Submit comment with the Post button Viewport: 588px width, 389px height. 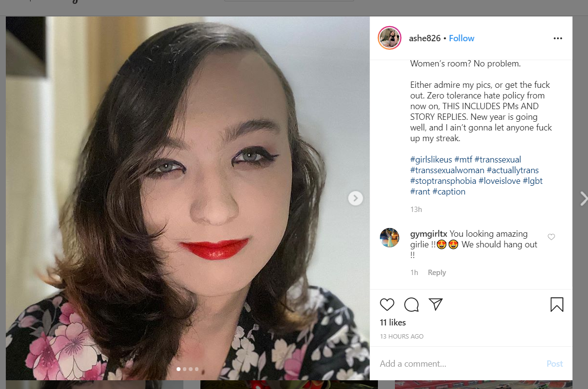coord(555,364)
